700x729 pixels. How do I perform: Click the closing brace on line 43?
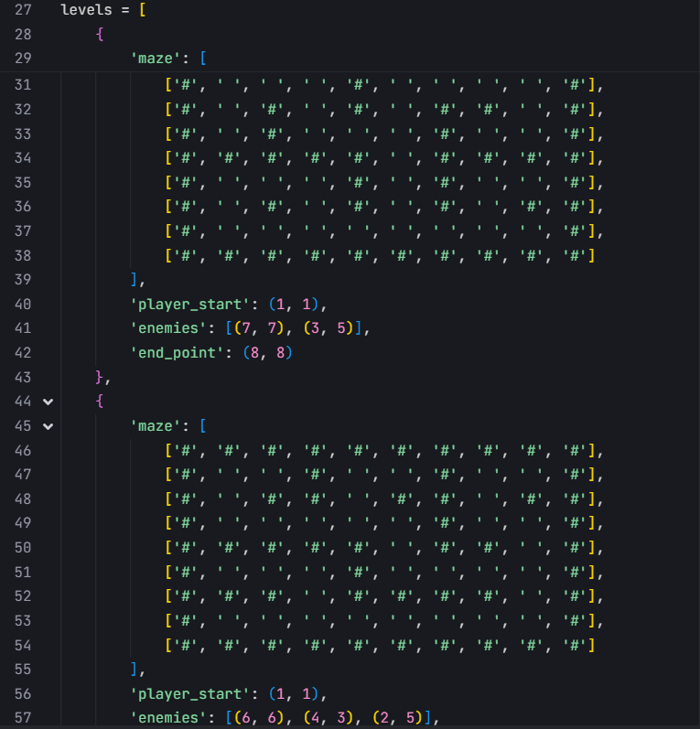coord(100,377)
